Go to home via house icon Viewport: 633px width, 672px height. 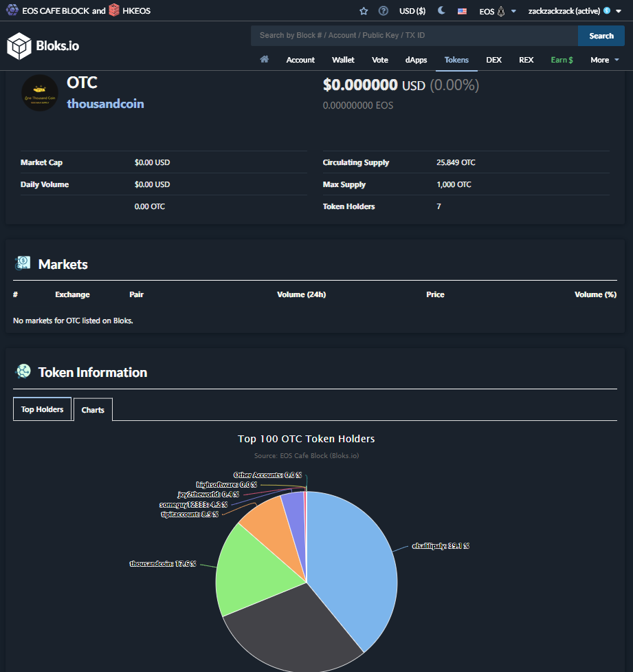(264, 59)
